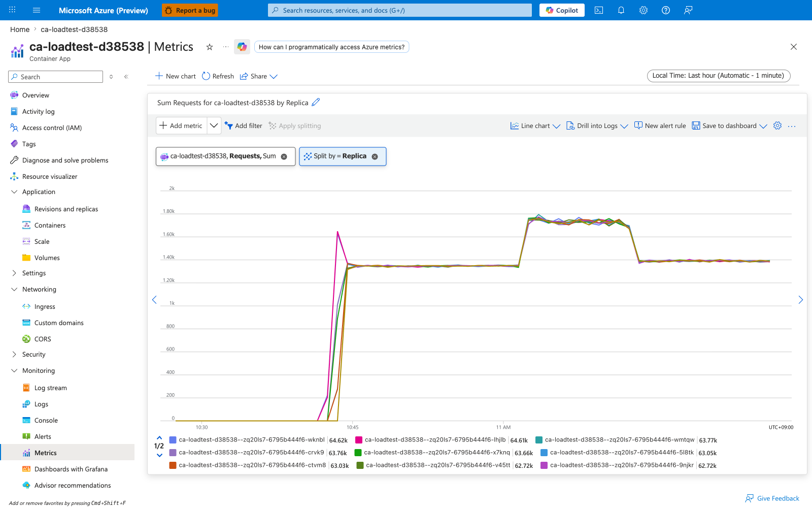Create a New alert rule
This screenshot has height=508, width=812.
(660, 126)
